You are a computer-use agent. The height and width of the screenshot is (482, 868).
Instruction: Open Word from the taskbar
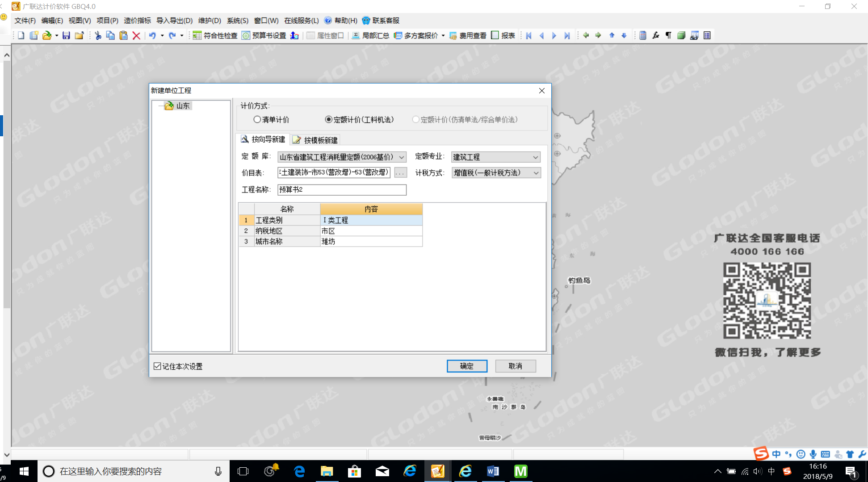click(x=493, y=471)
